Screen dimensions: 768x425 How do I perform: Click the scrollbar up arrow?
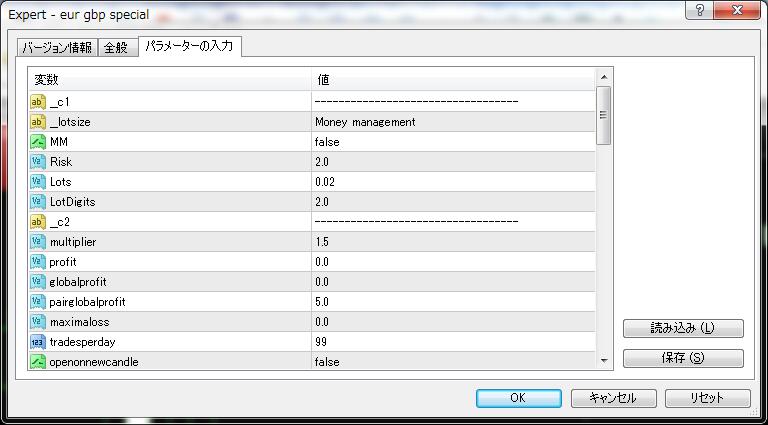coord(603,77)
